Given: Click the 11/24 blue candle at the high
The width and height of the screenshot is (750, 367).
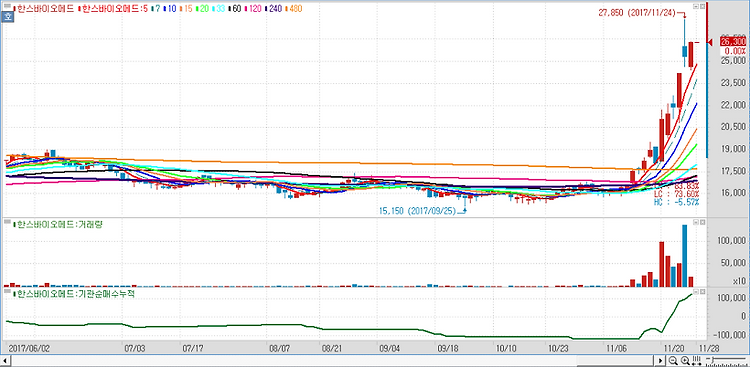Looking at the screenshot, I should tap(684, 52).
